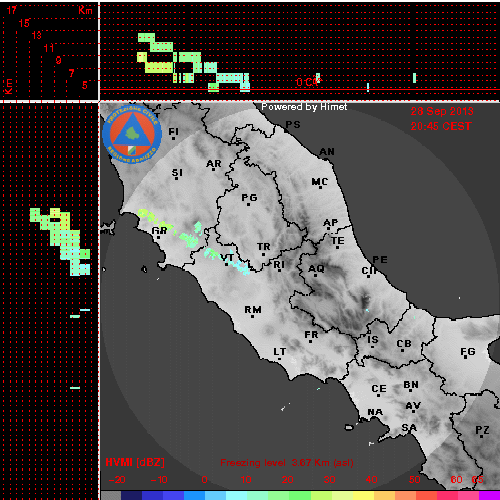Select the GR city marker

158,237
